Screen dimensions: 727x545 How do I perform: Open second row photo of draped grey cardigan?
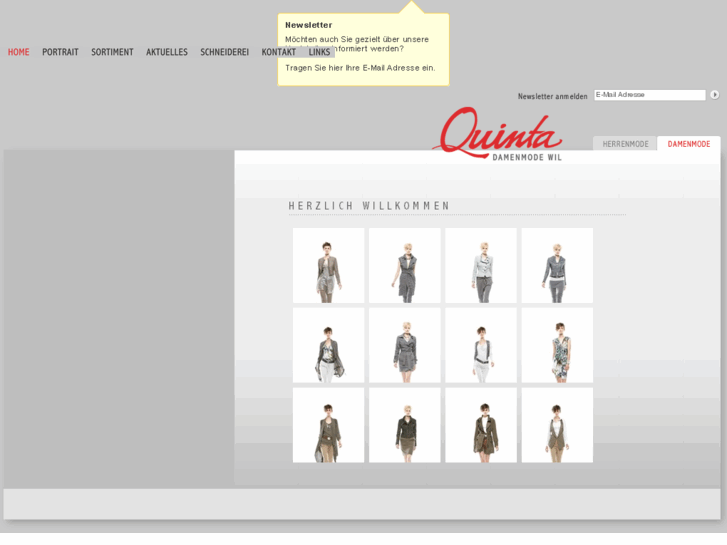point(328,346)
